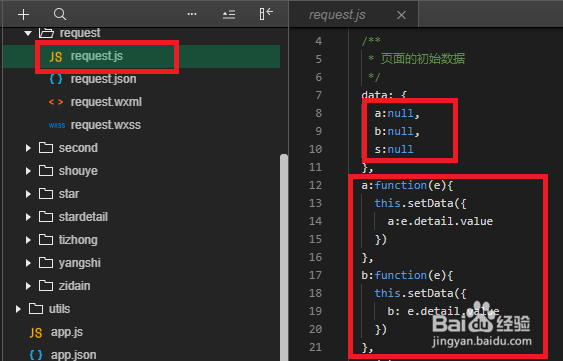
Task: Open the file search magnifier icon
Action: 60,14
